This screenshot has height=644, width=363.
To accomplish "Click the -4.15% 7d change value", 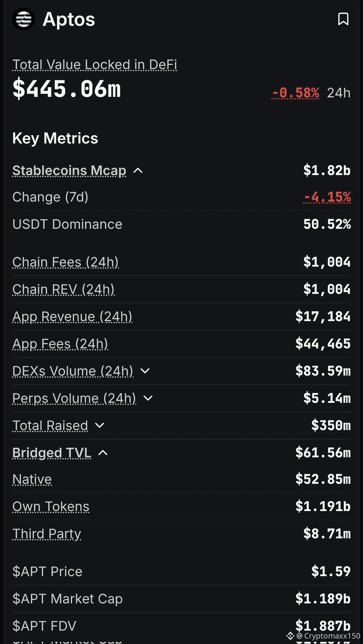I will tap(327, 197).
